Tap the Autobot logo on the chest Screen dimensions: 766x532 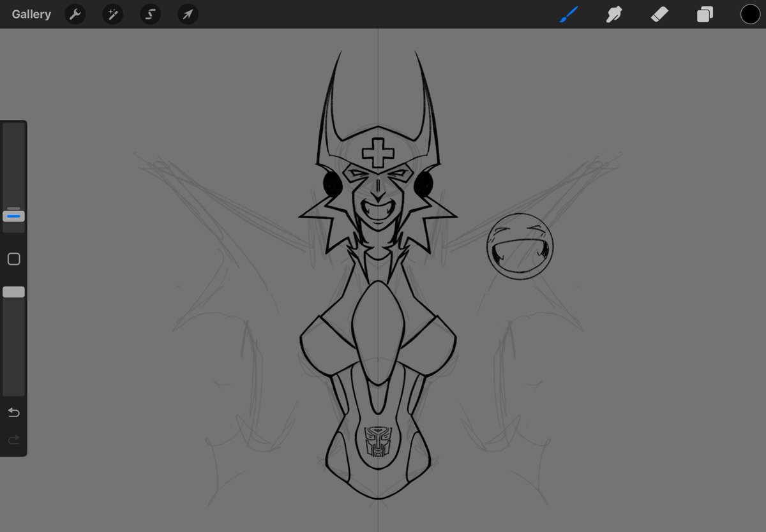pos(377,441)
